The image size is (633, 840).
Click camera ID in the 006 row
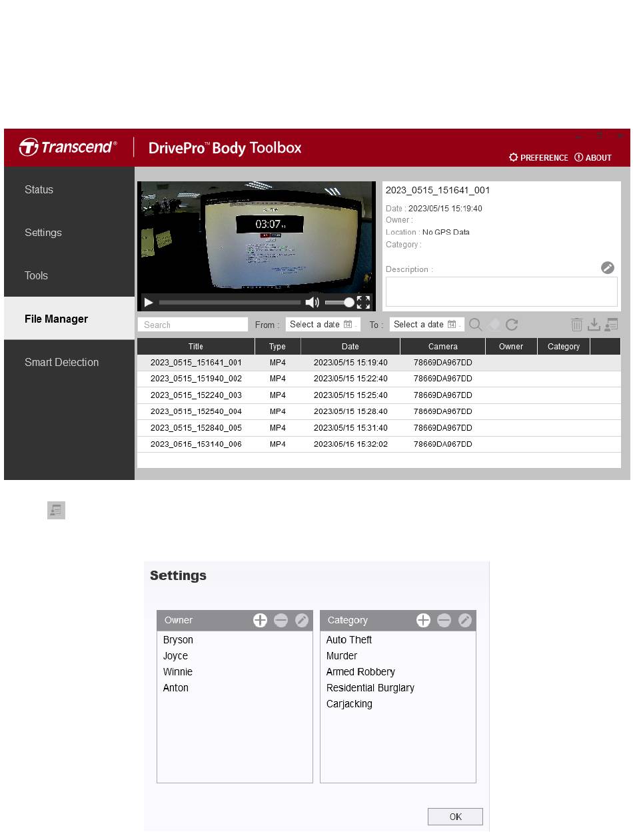[443, 444]
